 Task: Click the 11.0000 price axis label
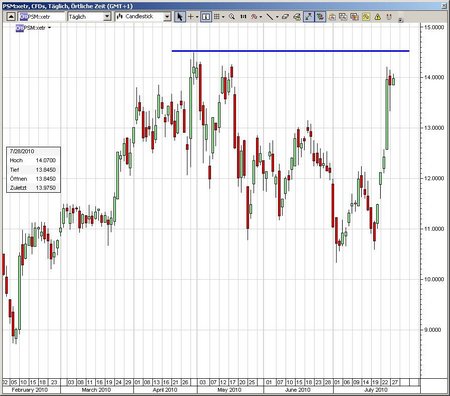tap(434, 229)
